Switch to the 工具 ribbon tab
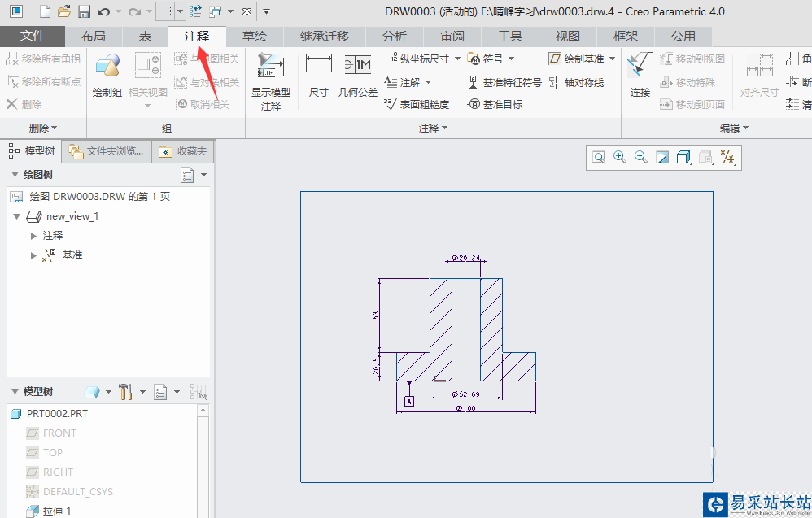 point(510,37)
